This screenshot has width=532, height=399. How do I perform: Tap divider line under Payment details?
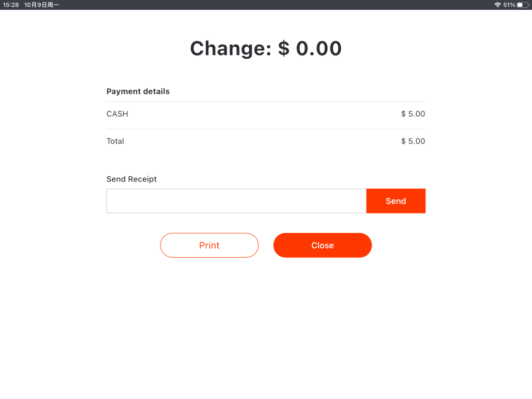(x=265, y=101)
